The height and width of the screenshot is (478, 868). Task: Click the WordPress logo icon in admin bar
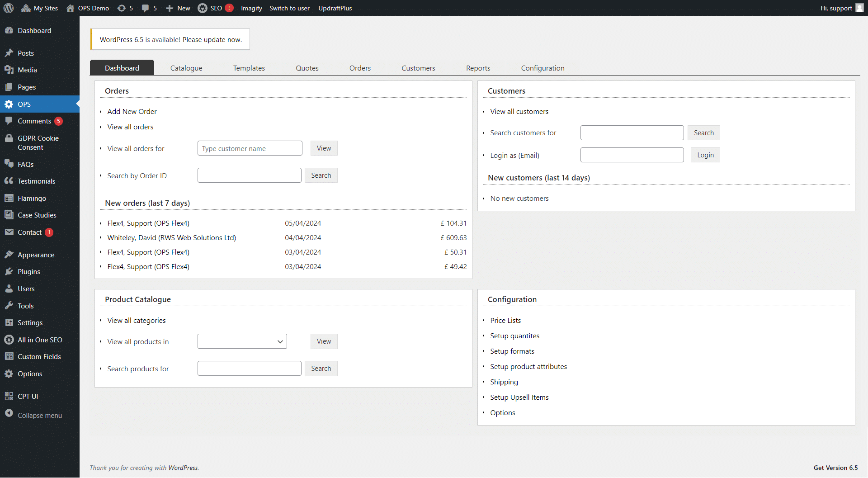(x=9, y=8)
